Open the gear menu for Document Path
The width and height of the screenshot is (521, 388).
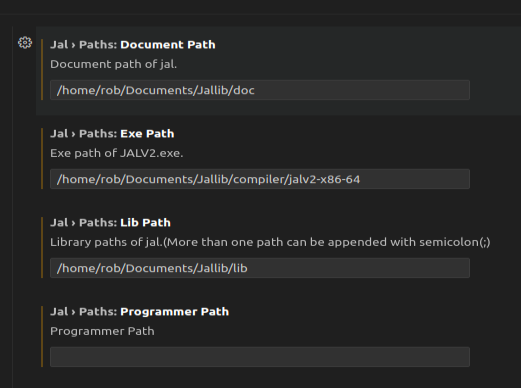(x=25, y=43)
